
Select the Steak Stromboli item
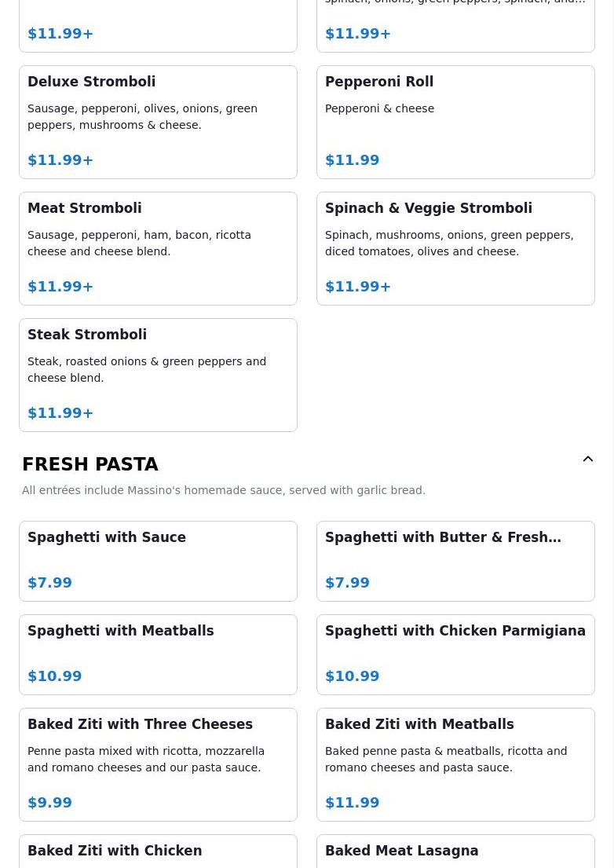158,375
